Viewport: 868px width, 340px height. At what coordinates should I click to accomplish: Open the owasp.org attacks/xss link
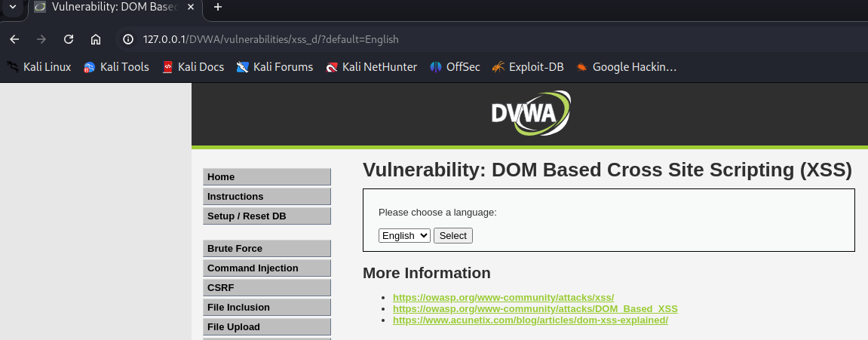coord(503,297)
